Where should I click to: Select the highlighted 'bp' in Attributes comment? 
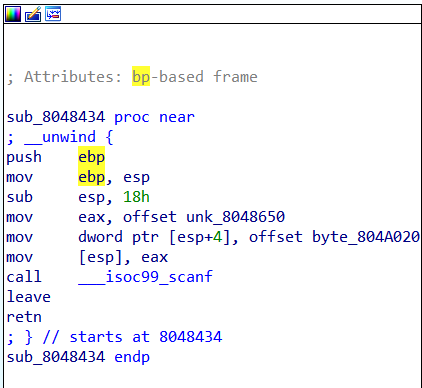point(141,77)
